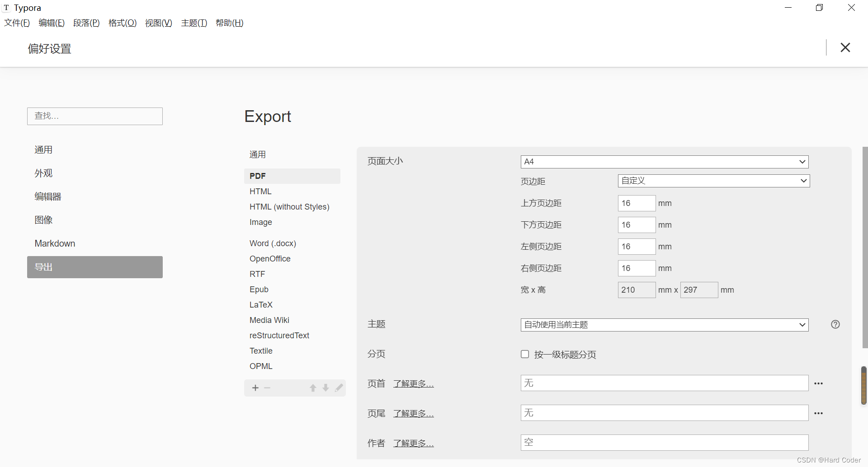Click the 查找 search preferences field
868x467 pixels.
[x=95, y=116]
